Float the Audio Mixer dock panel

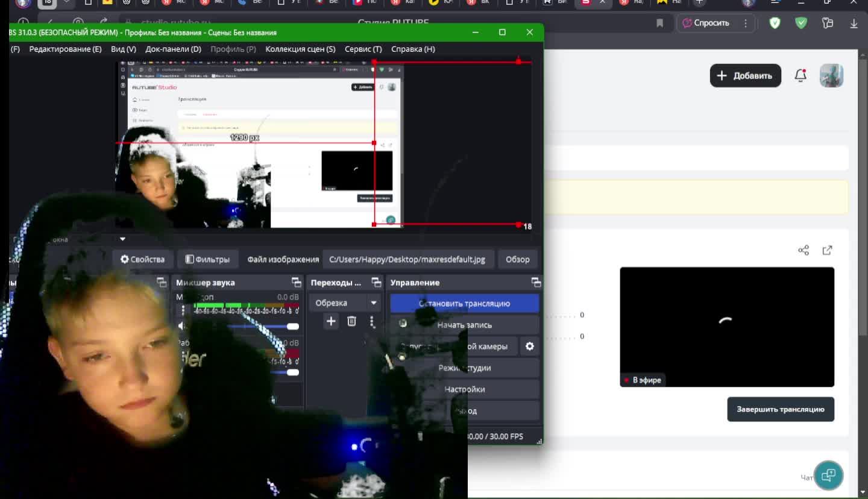[296, 282]
